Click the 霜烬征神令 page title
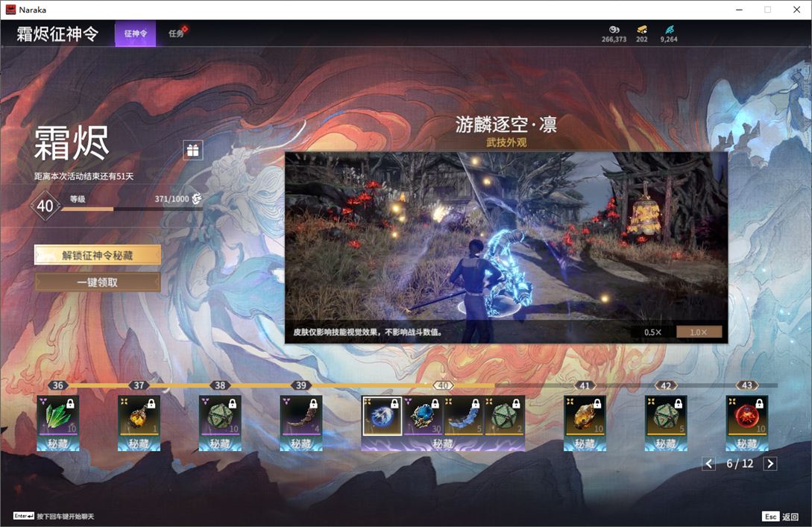 tap(57, 34)
